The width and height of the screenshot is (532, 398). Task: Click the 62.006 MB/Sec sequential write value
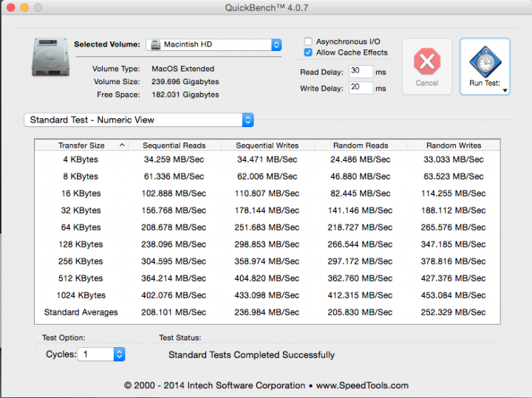[x=267, y=176]
